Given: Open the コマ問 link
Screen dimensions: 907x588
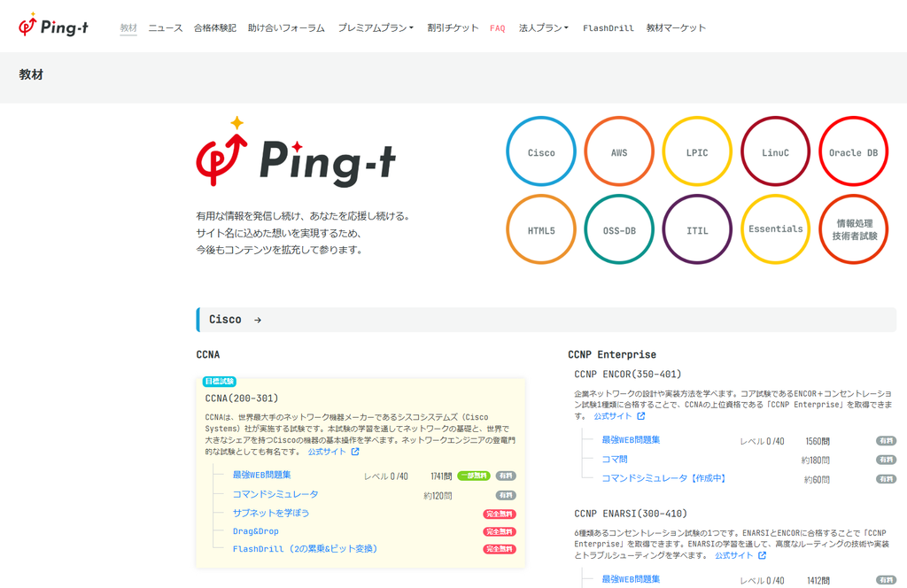Looking at the screenshot, I should pyautogui.click(x=615, y=459).
